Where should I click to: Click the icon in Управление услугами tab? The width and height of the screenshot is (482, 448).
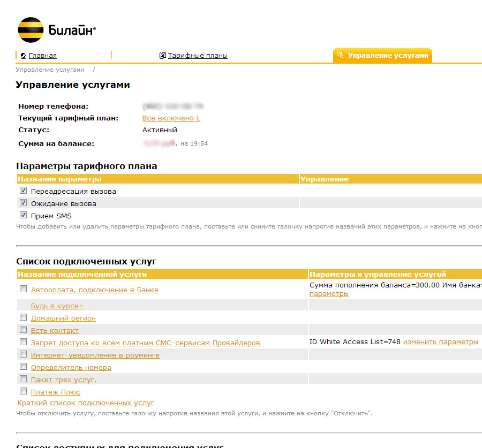340,55
